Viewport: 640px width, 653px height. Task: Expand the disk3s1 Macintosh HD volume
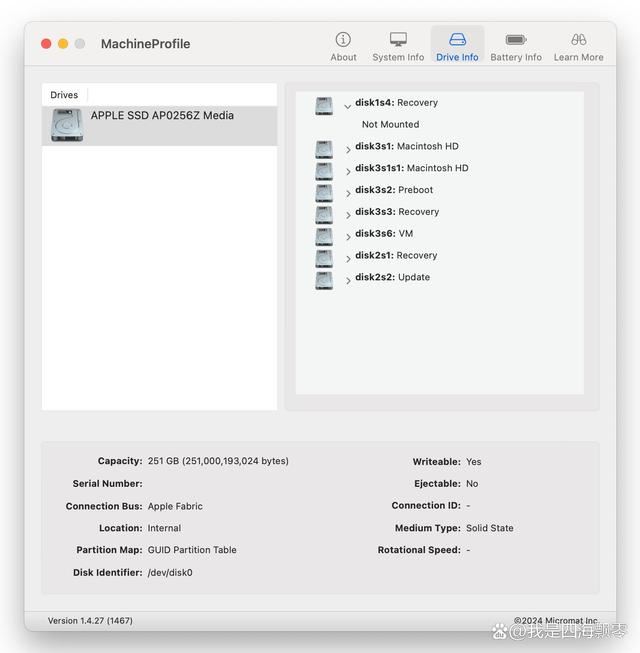point(348,150)
